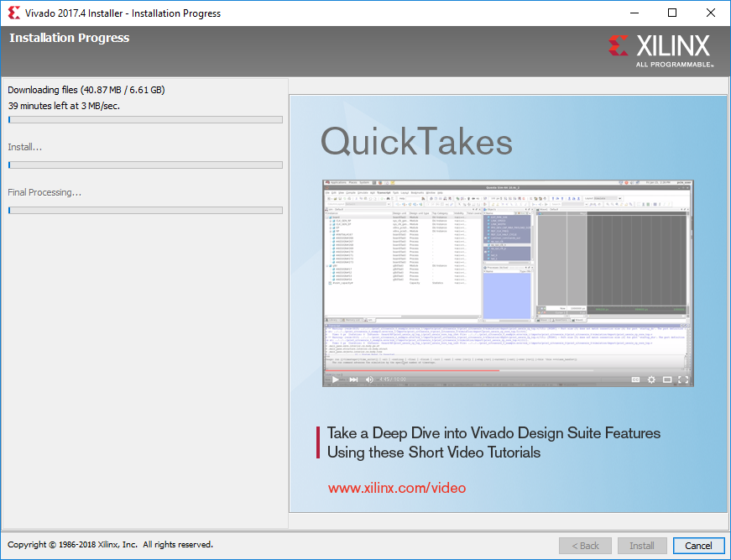Click the Install progress bar

pyautogui.click(x=145, y=165)
